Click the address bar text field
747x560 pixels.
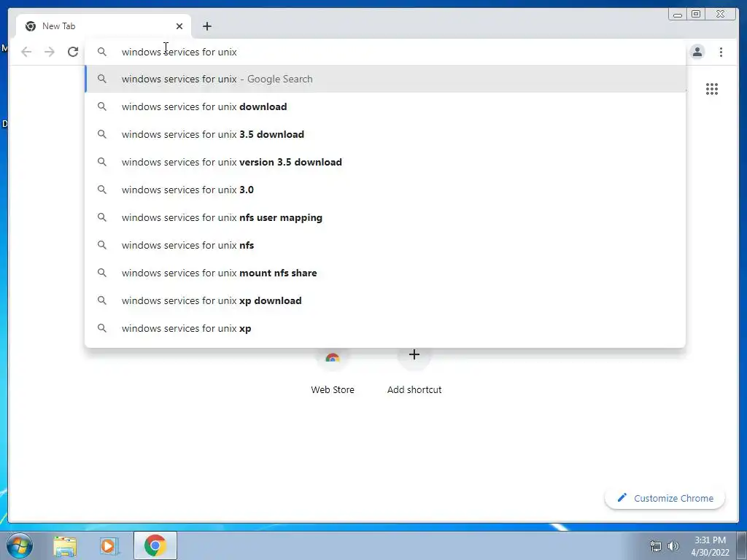[x=385, y=52]
